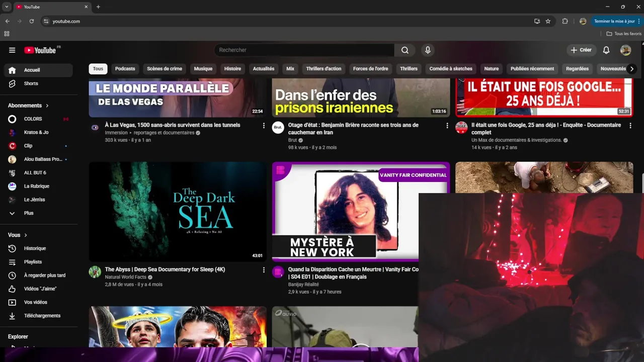Expand the Abonnements section header
Viewport: 644px width, 362px height.
(x=29, y=106)
